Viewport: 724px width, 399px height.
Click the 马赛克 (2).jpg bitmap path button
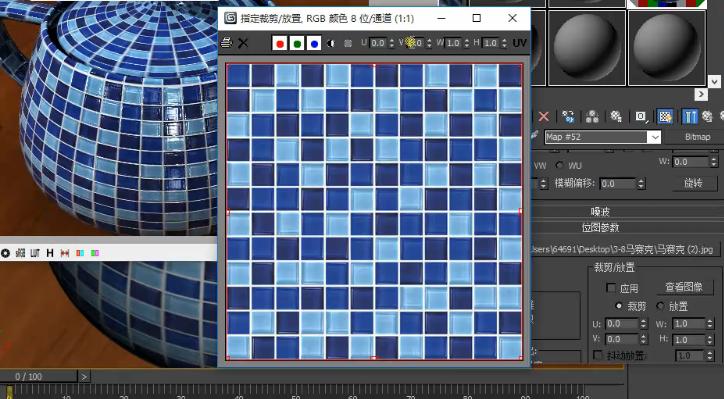click(x=626, y=250)
